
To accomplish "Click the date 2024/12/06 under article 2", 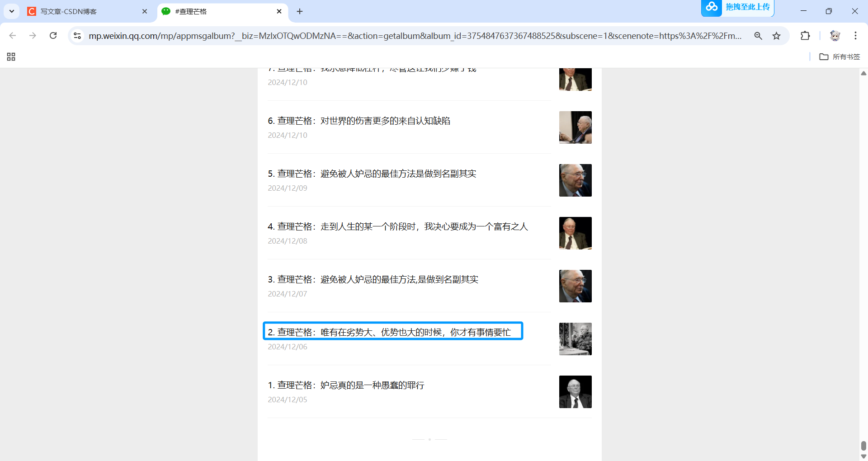I will 288,347.
